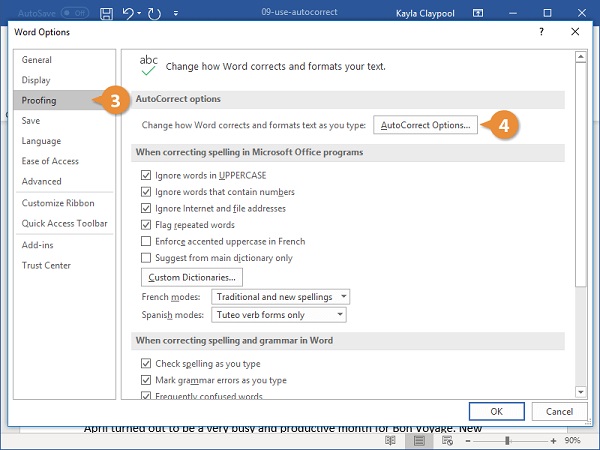
Task: Click the Custom Dictionaries button
Action: [192, 277]
